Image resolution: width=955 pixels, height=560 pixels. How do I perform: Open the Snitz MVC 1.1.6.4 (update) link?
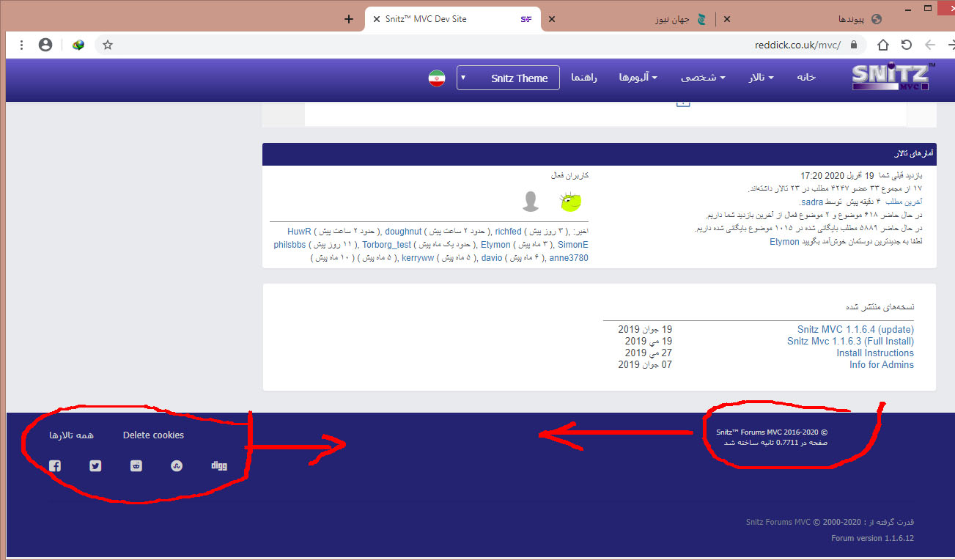click(x=855, y=330)
